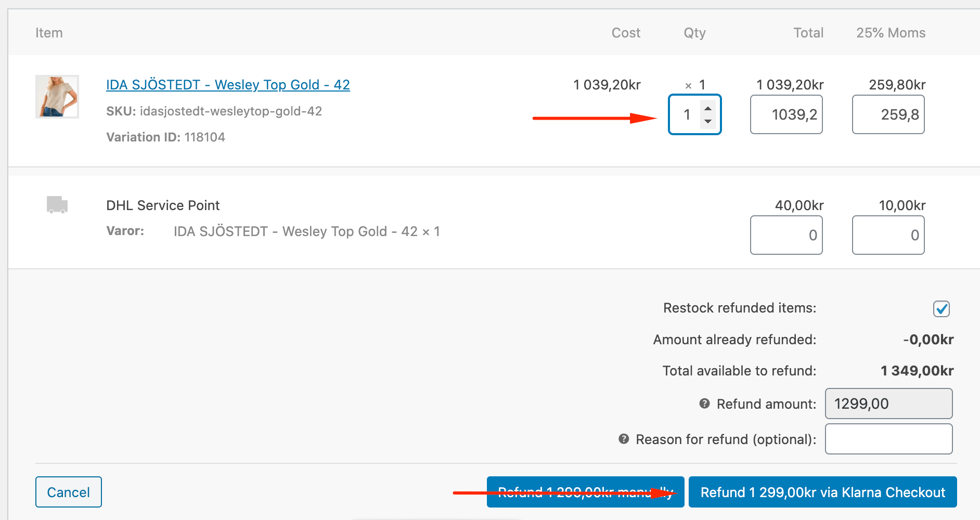Click the Wesley Top product thumbnail
The height and width of the screenshot is (520, 980).
coord(57,97)
